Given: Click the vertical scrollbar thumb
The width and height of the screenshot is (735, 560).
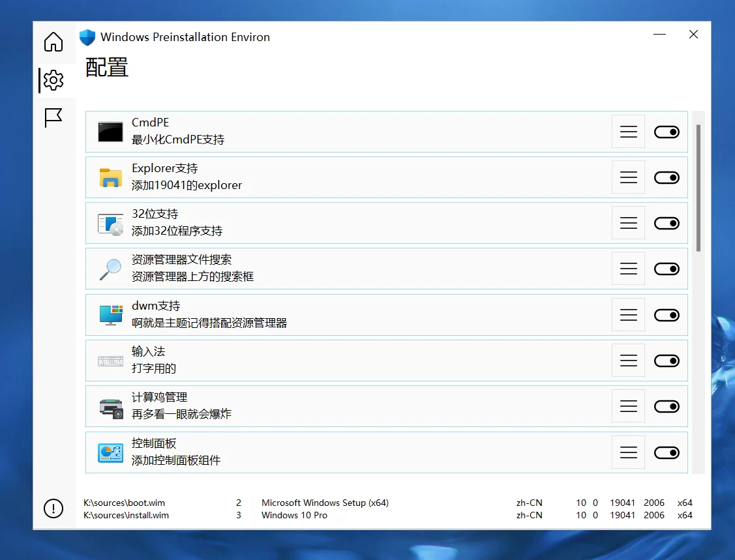Looking at the screenshot, I should [698, 188].
